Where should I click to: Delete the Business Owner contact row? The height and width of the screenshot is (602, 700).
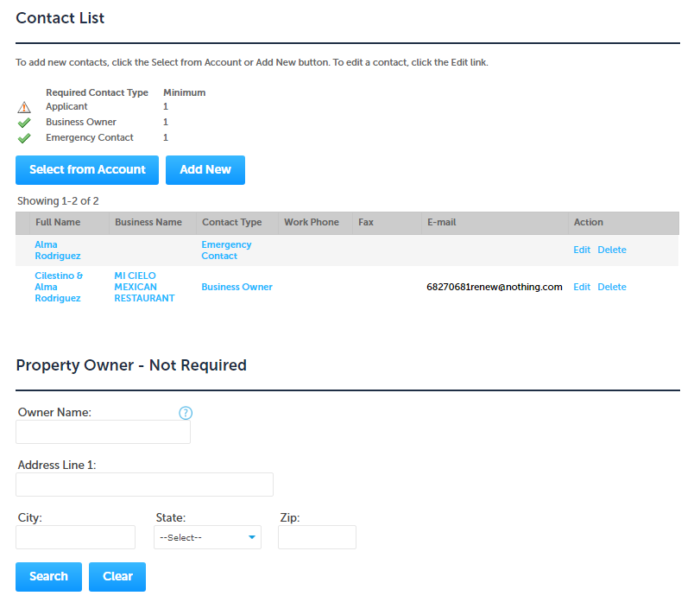(x=612, y=287)
